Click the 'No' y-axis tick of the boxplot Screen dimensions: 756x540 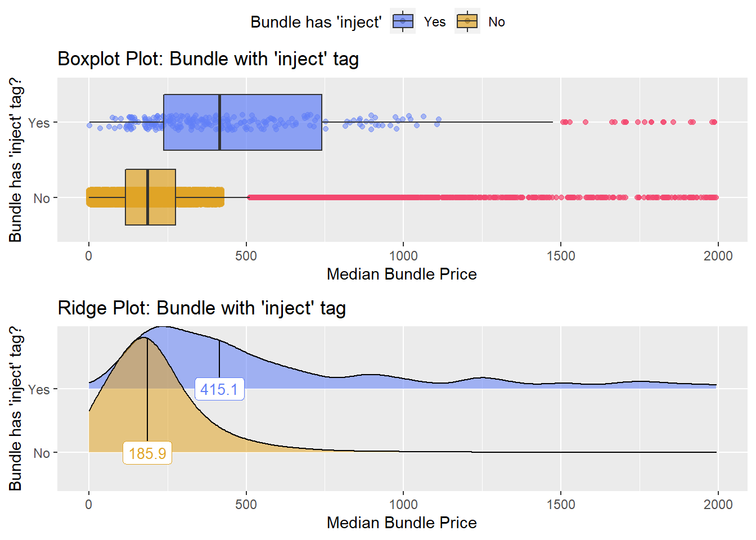coord(42,198)
